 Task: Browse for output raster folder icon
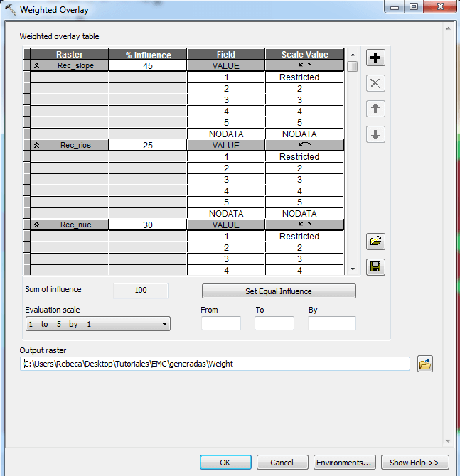(425, 364)
